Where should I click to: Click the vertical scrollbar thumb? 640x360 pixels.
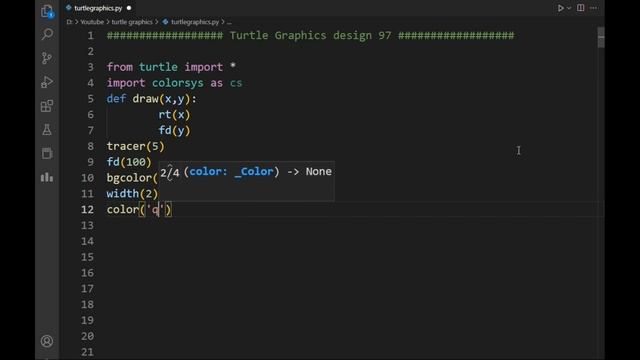click(601, 38)
